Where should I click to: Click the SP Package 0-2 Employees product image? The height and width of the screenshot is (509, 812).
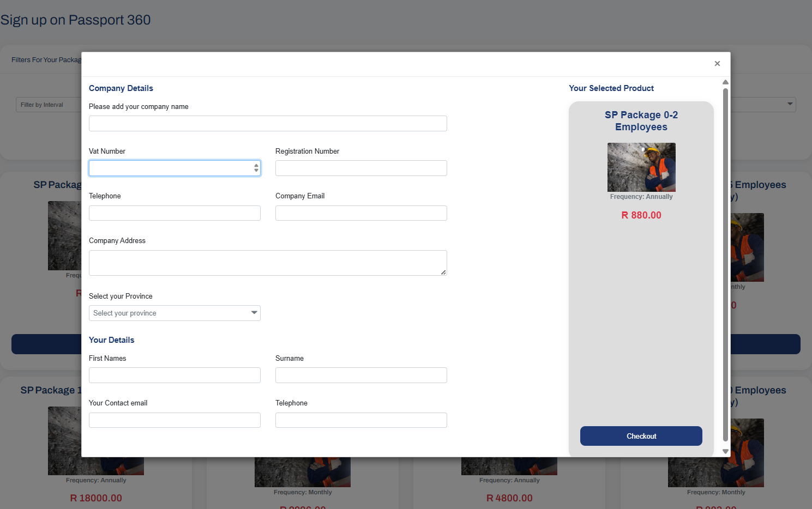point(641,167)
